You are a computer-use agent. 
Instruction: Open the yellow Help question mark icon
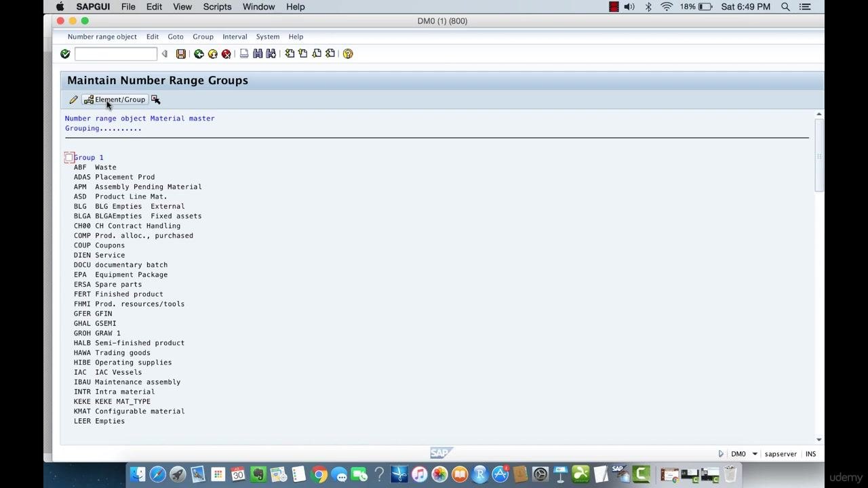click(x=348, y=54)
